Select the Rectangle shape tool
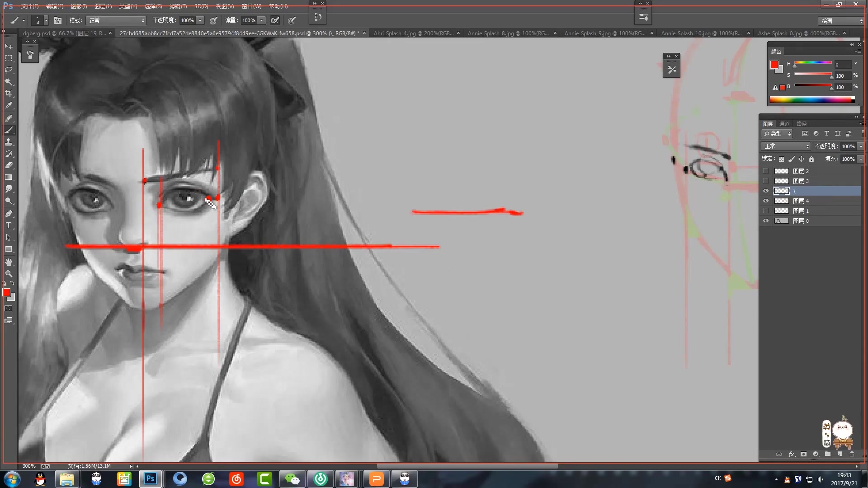868x488 pixels. (9, 249)
